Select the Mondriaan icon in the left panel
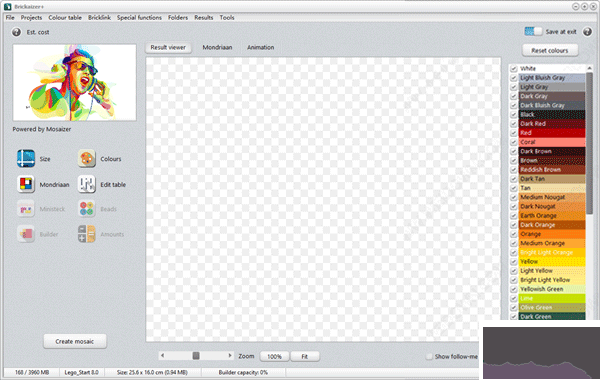Image resolution: width=600 pixels, height=380 pixels. [26, 184]
